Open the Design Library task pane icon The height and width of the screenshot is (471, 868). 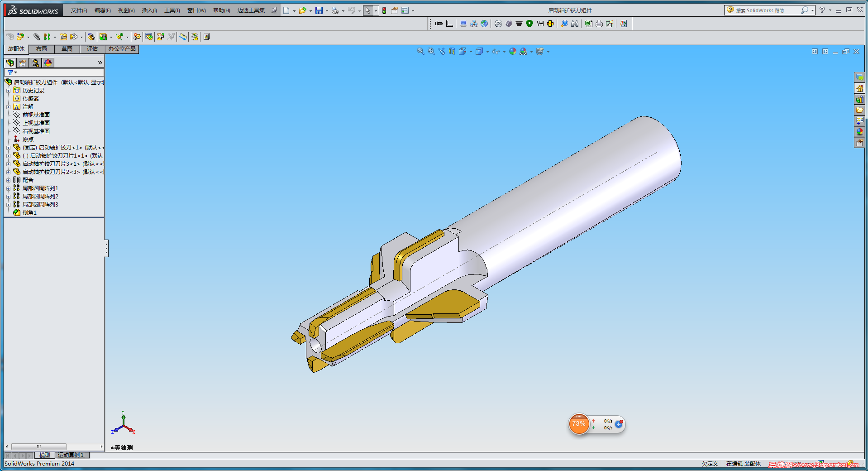pyautogui.click(x=859, y=99)
